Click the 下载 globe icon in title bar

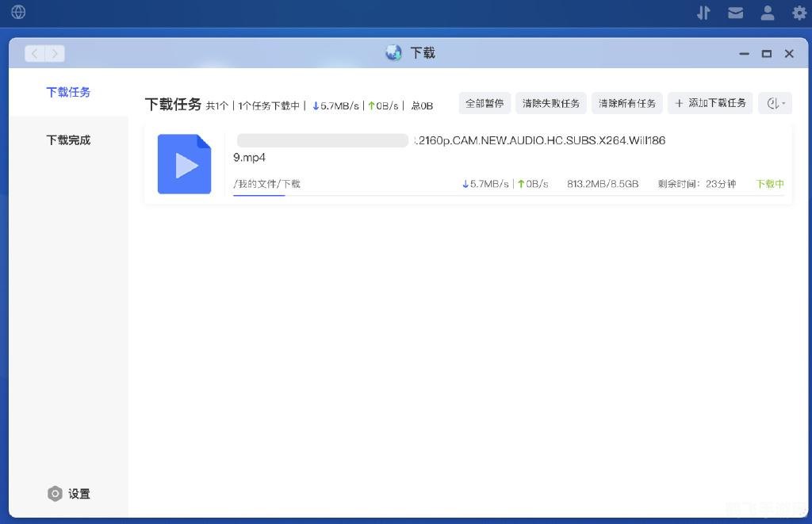click(x=393, y=52)
